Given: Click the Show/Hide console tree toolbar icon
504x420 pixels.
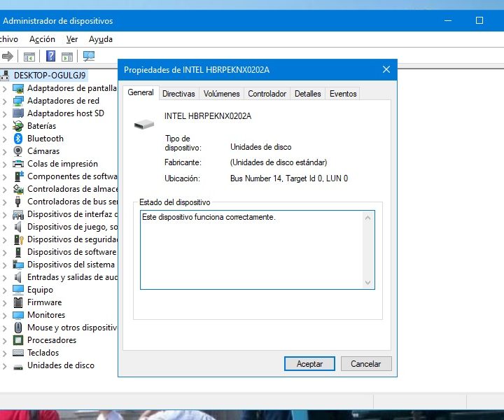Looking at the screenshot, I should coord(29,57).
